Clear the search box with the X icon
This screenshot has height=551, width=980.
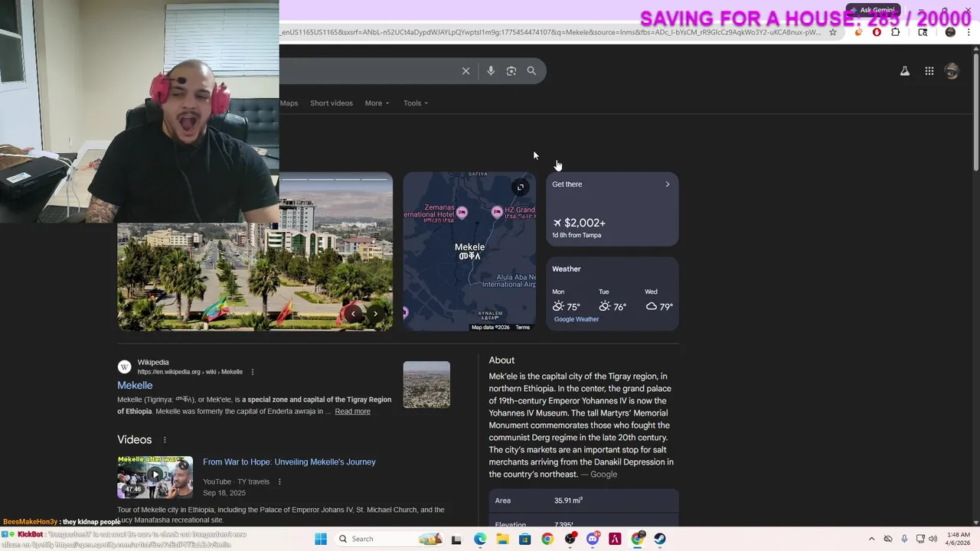pos(465,71)
